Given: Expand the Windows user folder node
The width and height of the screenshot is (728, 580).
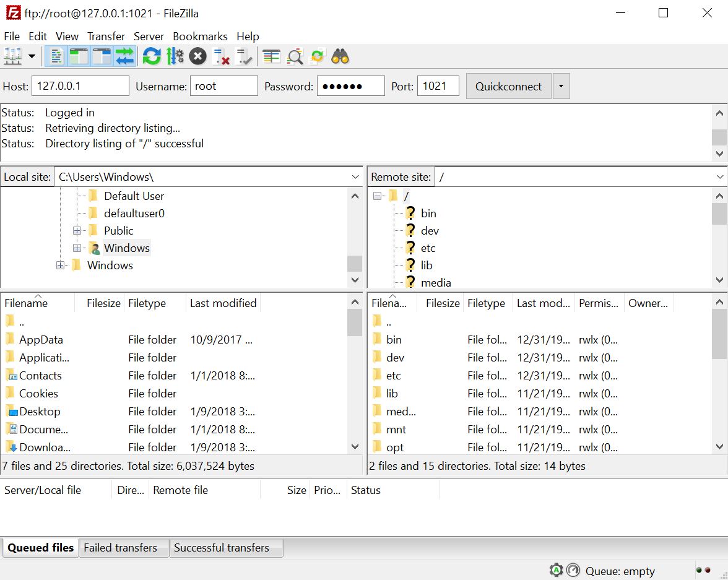Looking at the screenshot, I should 77,248.
